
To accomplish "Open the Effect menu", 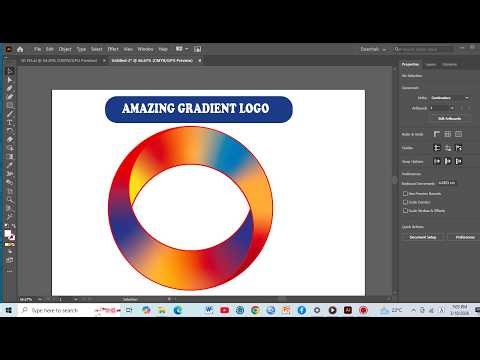I will pos(113,49).
